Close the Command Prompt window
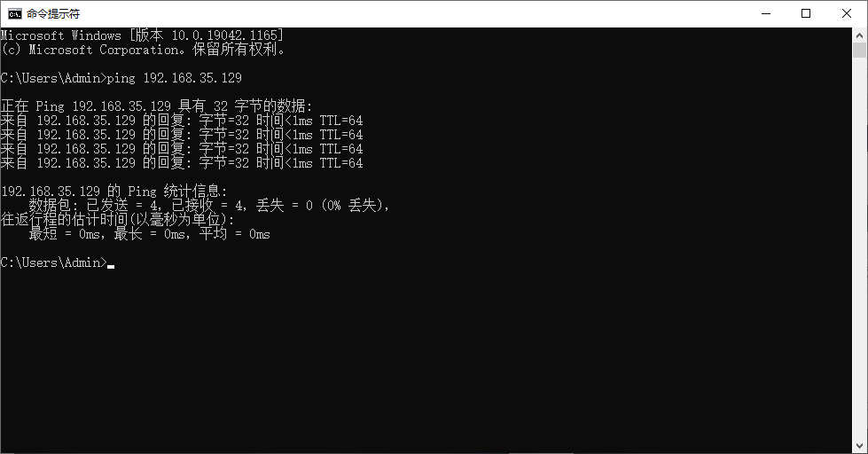Screen dimensions: 868x454 (847, 14)
